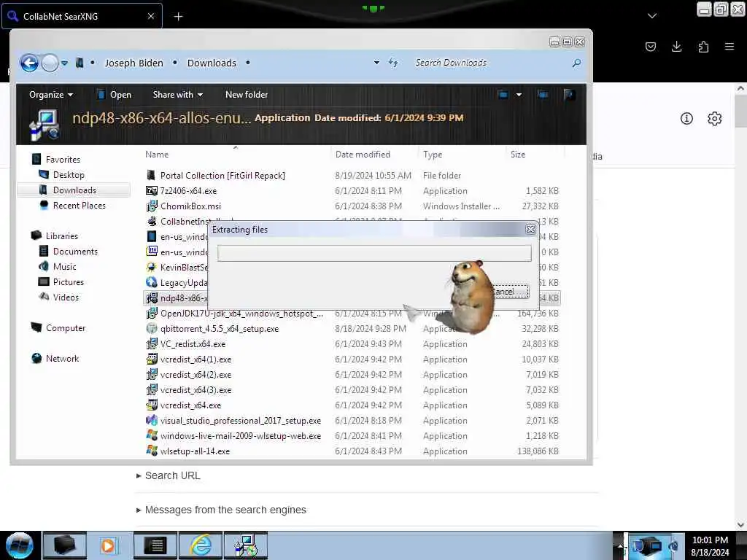Close the Extracting files dialog
This screenshot has width=747, height=560.
coord(530,230)
